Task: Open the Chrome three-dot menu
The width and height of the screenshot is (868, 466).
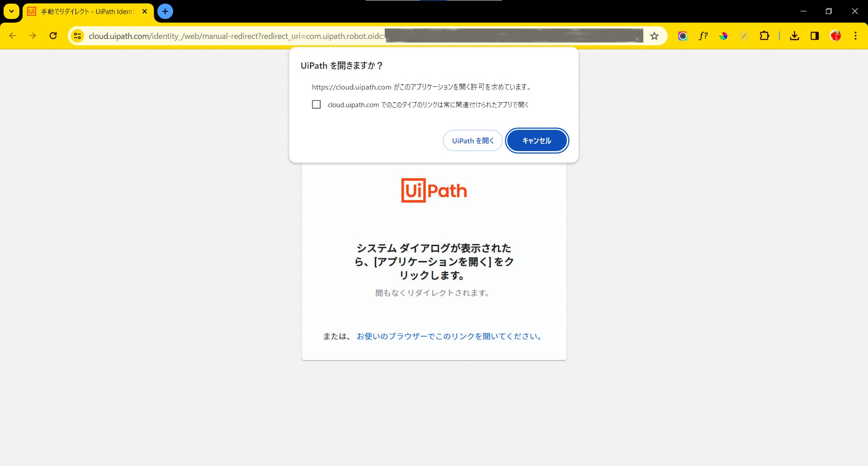Action: click(x=855, y=36)
